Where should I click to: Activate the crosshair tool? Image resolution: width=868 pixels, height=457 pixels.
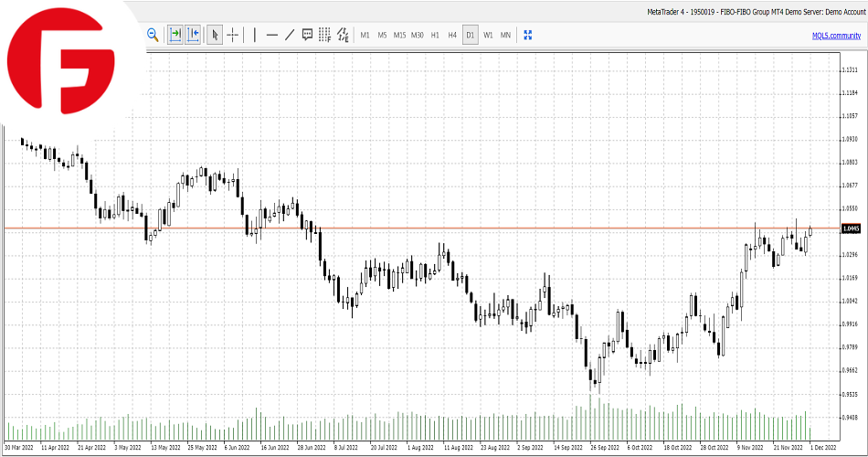coord(233,35)
